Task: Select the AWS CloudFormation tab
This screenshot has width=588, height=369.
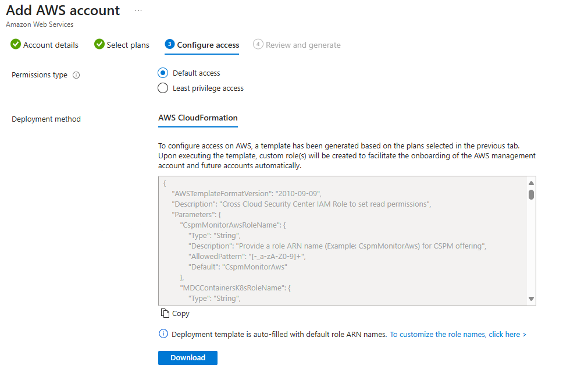Action: click(198, 118)
